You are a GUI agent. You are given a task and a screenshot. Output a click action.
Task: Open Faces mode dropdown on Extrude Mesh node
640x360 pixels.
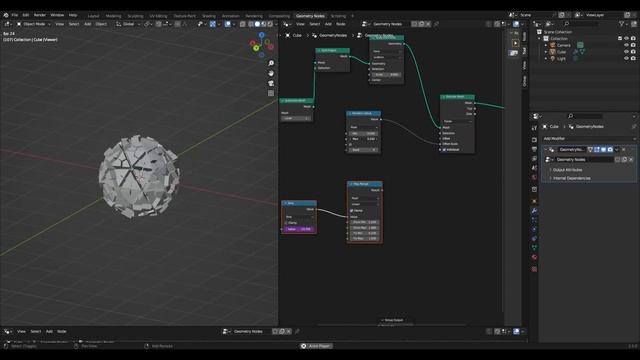click(x=457, y=121)
